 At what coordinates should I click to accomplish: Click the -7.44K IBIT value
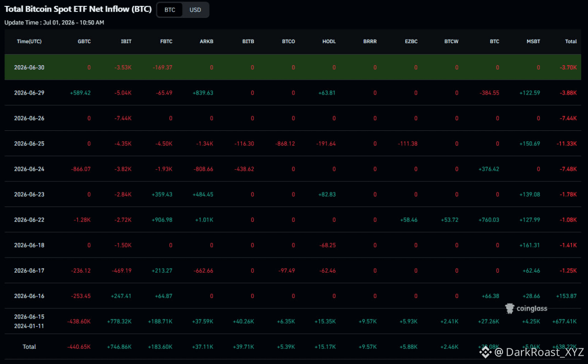[123, 118]
